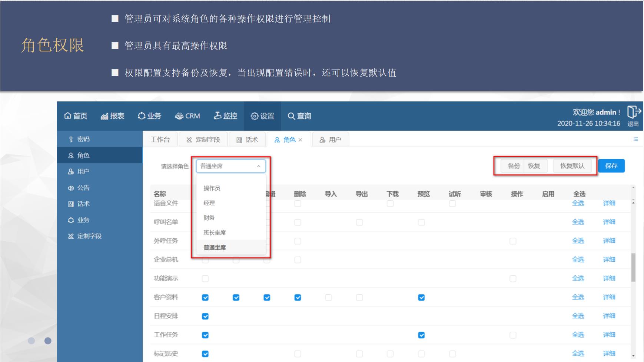Open the CRM top menu
The image size is (644, 362).
[x=187, y=116]
